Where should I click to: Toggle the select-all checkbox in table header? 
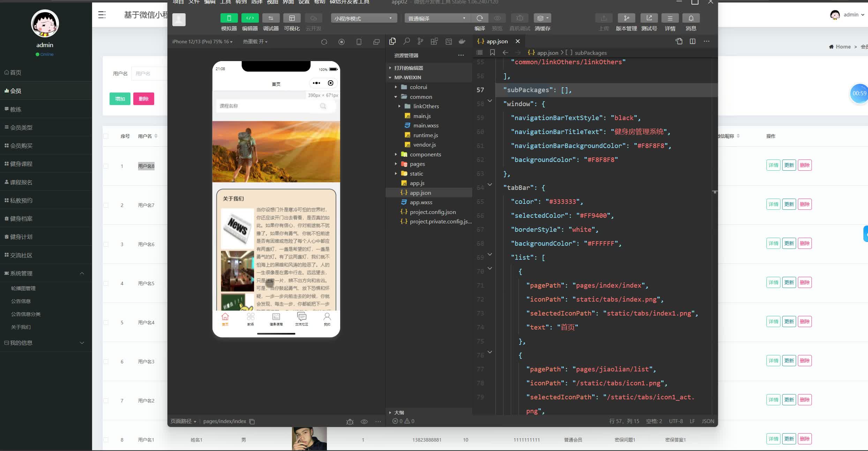tap(106, 136)
